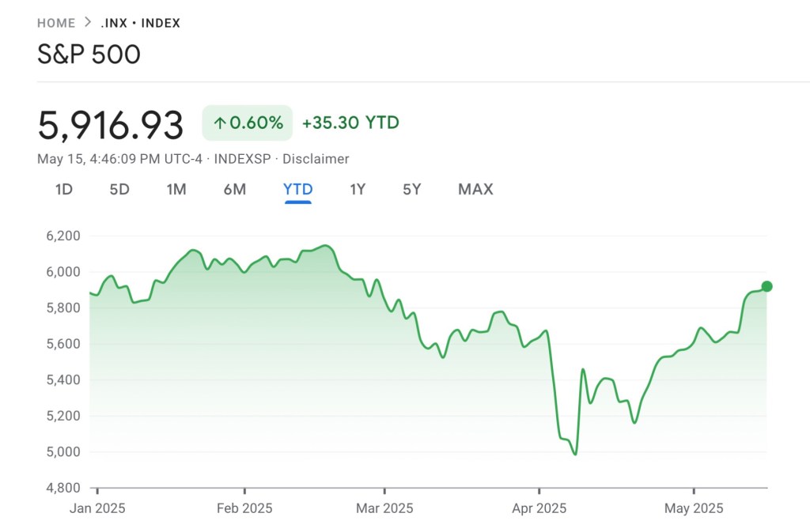Select the YTD range tab
This screenshot has height=532, width=810.
(x=298, y=189)
